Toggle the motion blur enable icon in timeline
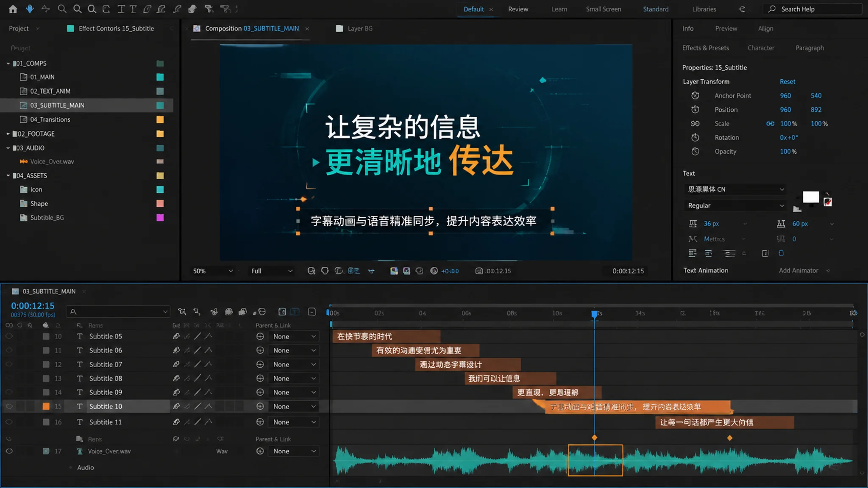The width and height of the screenshot is (868, 488). pyautogui.click(x=243, y=312)
